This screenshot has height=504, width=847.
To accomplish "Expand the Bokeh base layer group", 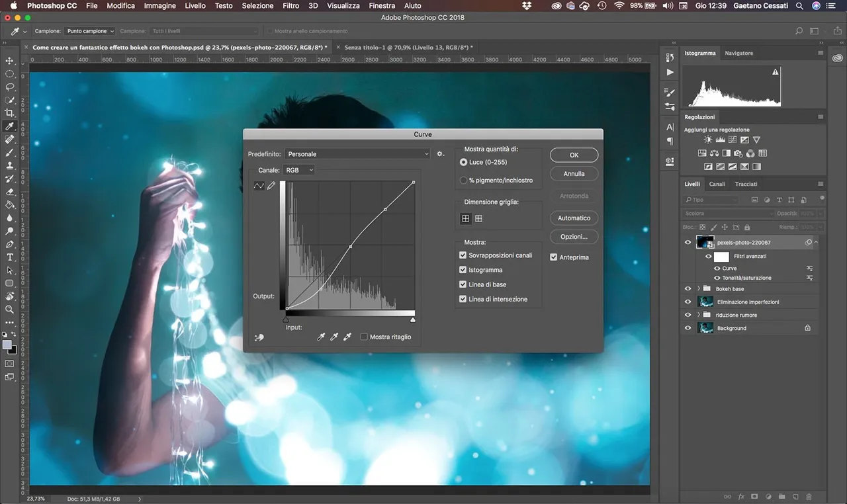I will pyautogui.click(x=699, y=289).
